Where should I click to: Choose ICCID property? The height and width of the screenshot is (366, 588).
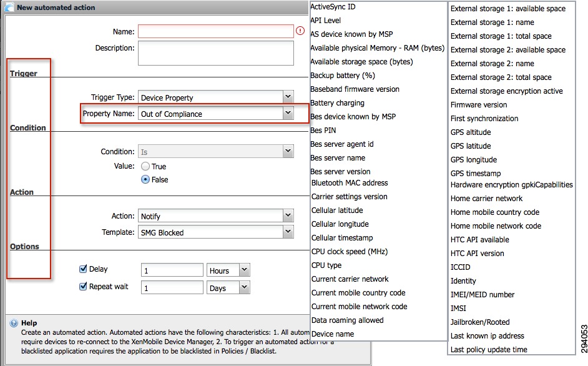coord(461,267)
